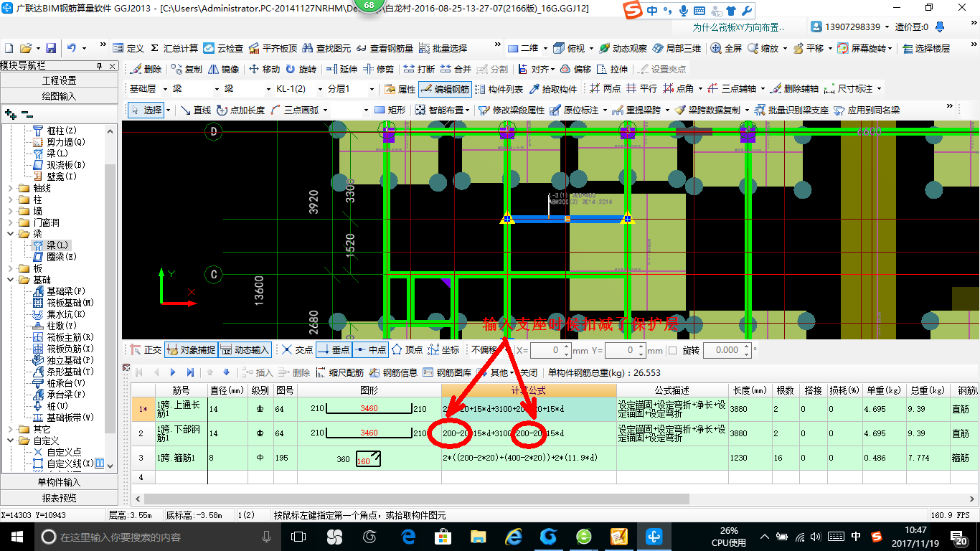
Task: Select 圈梁(E) in tree
Action: pyautogui.click(x=62, y=257)
